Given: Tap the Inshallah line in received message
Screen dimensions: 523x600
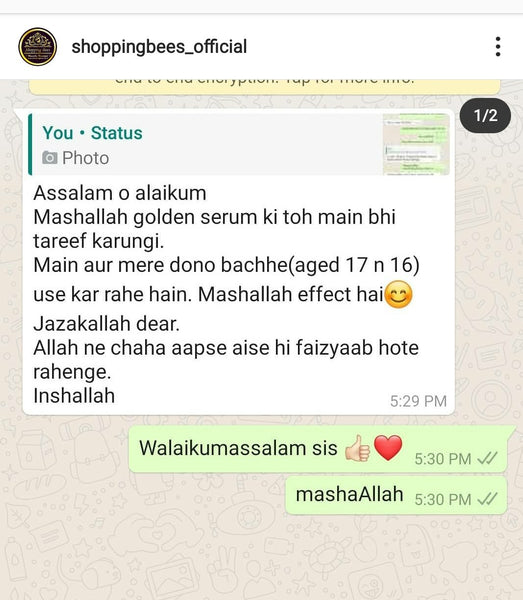Looking at the screenshot, I should pyautogui.click(x=74, y=396).
